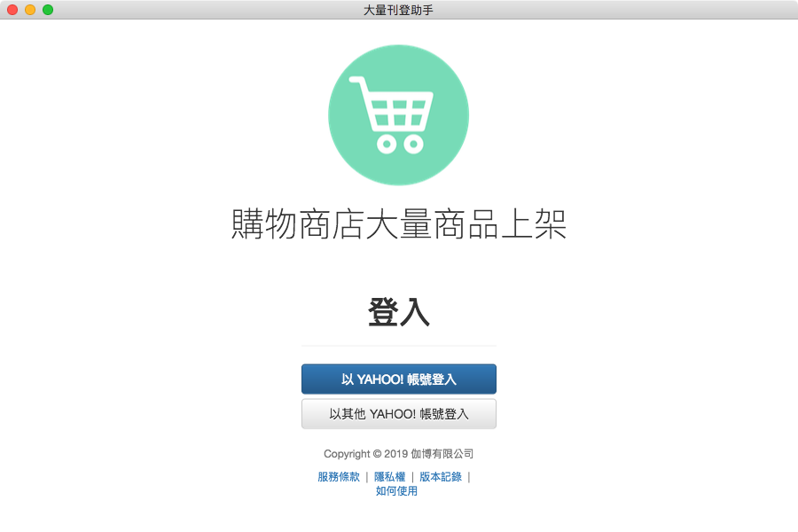
Task: Open the 隱私權 privacy link
Action: 390,477
